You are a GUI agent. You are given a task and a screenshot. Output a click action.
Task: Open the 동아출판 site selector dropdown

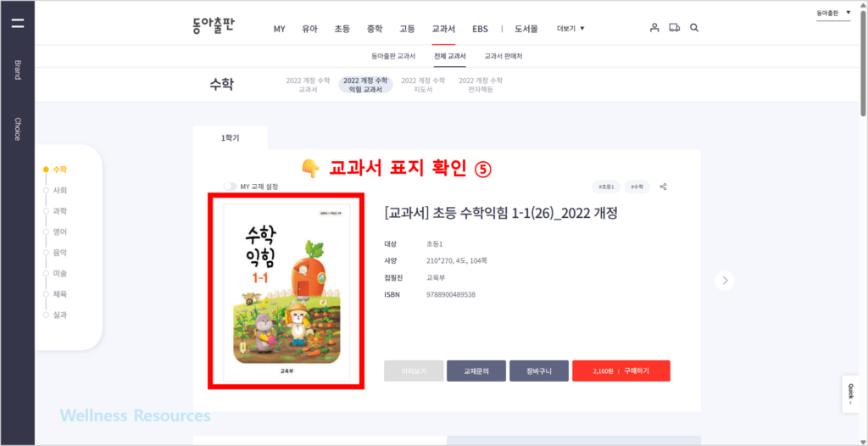[833, 13]
